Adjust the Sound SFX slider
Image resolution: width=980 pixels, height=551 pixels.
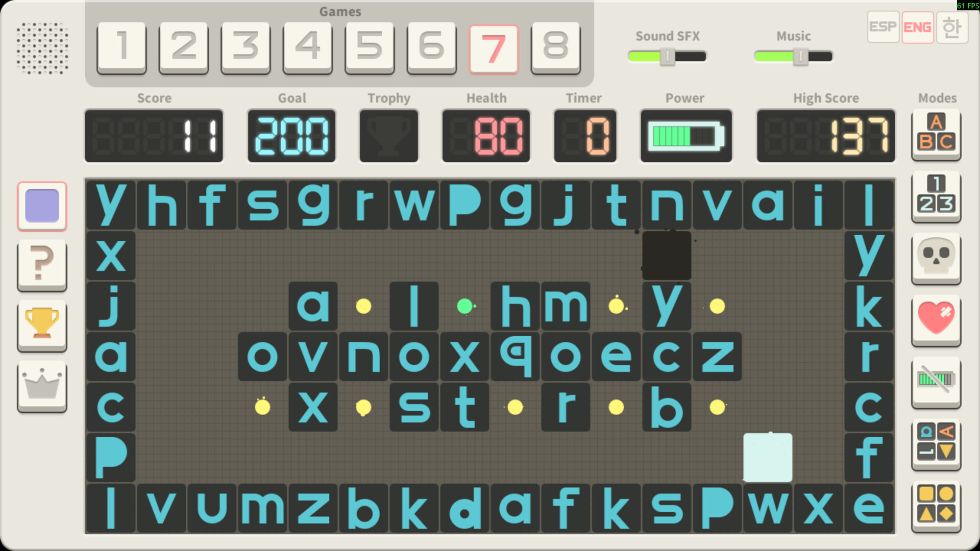(x=667, y=56)
